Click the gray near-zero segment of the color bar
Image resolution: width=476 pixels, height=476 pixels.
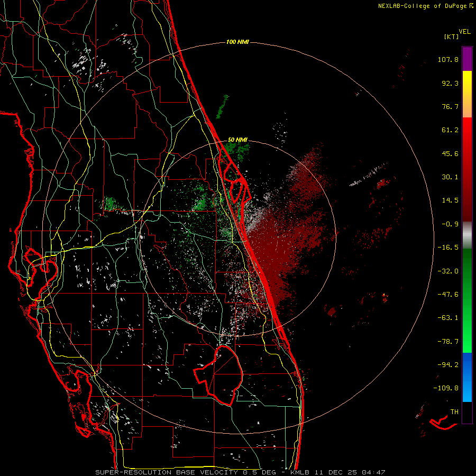coord(467,235)
